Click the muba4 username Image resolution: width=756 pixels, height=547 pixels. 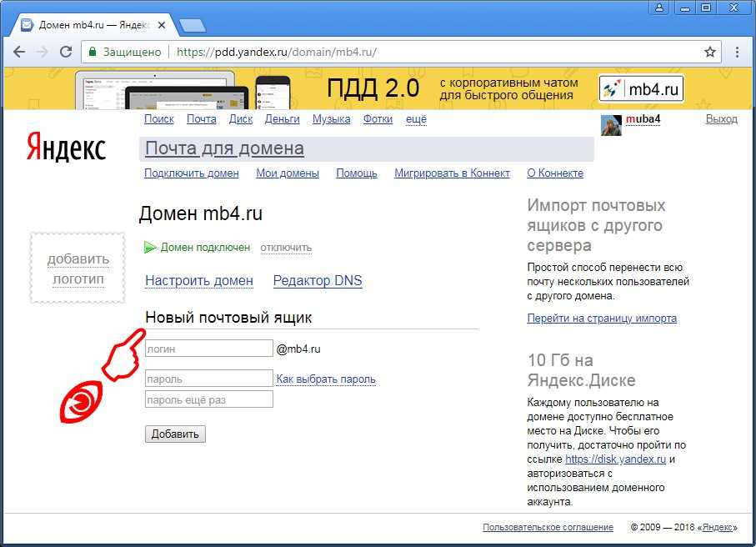643,119
